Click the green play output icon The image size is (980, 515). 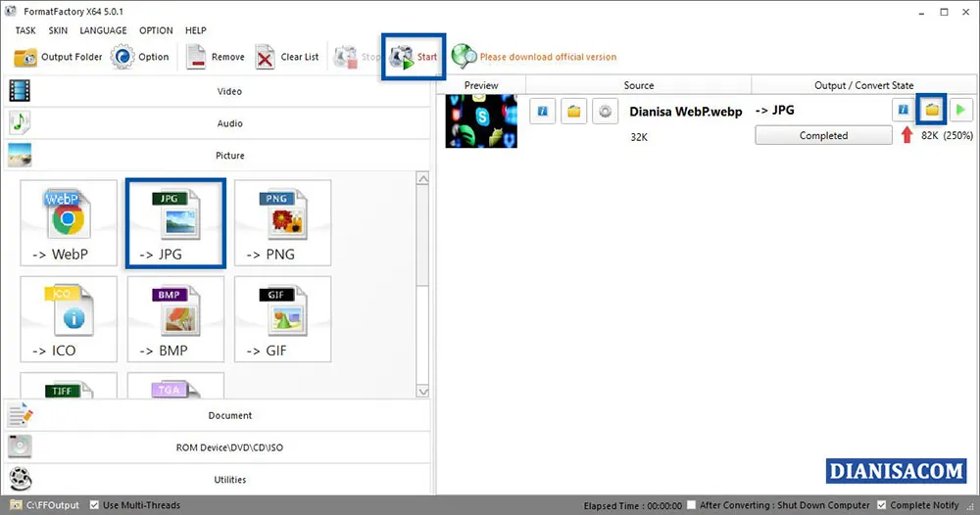click(960, 110)
